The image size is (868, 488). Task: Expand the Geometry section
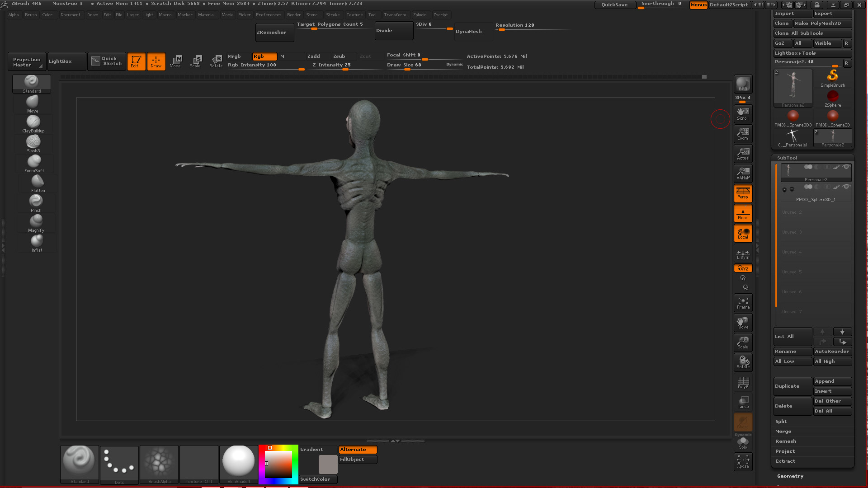point(790,476)
